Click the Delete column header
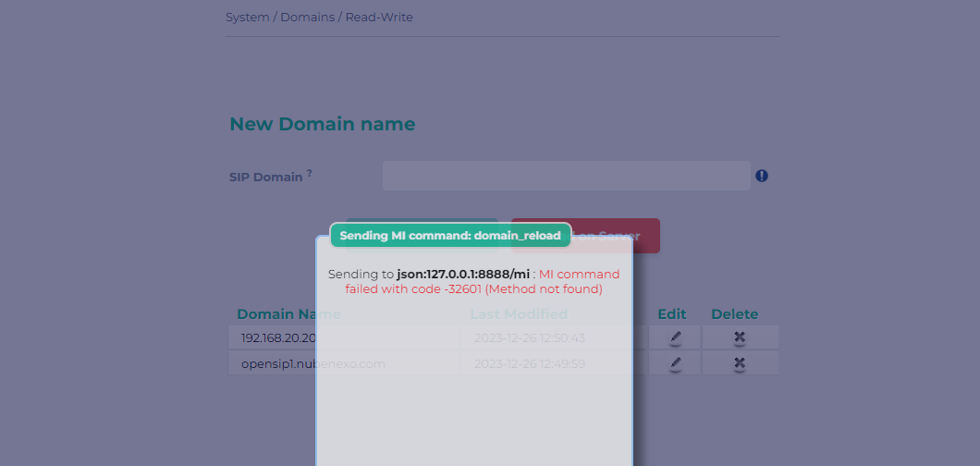 click(734, 314)
